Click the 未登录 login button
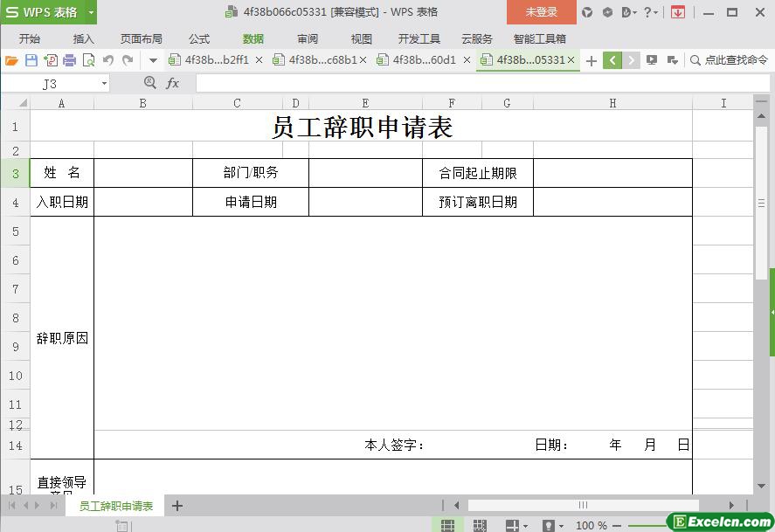This screenshot has width=775, height=532. coord(541,12)
